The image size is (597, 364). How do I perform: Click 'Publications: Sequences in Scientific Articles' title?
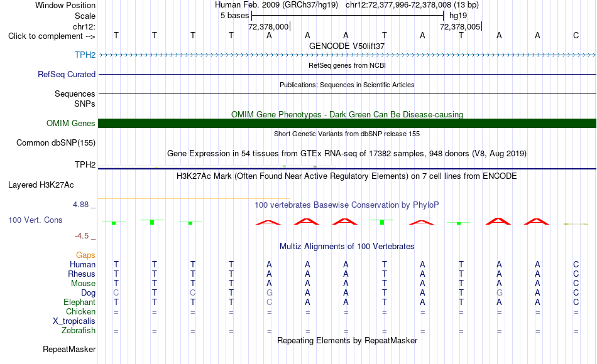(347, 85)
